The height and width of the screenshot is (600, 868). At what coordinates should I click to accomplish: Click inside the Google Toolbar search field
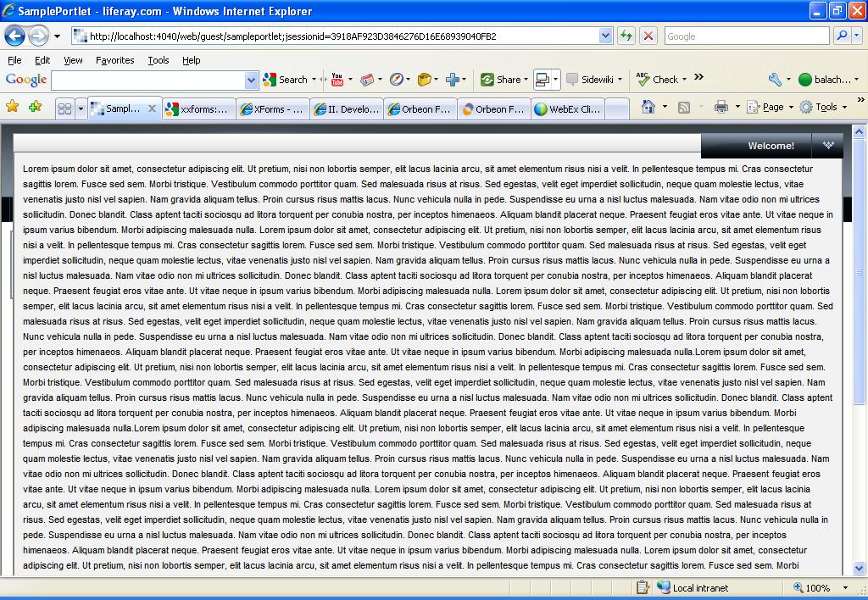point(147,80)
